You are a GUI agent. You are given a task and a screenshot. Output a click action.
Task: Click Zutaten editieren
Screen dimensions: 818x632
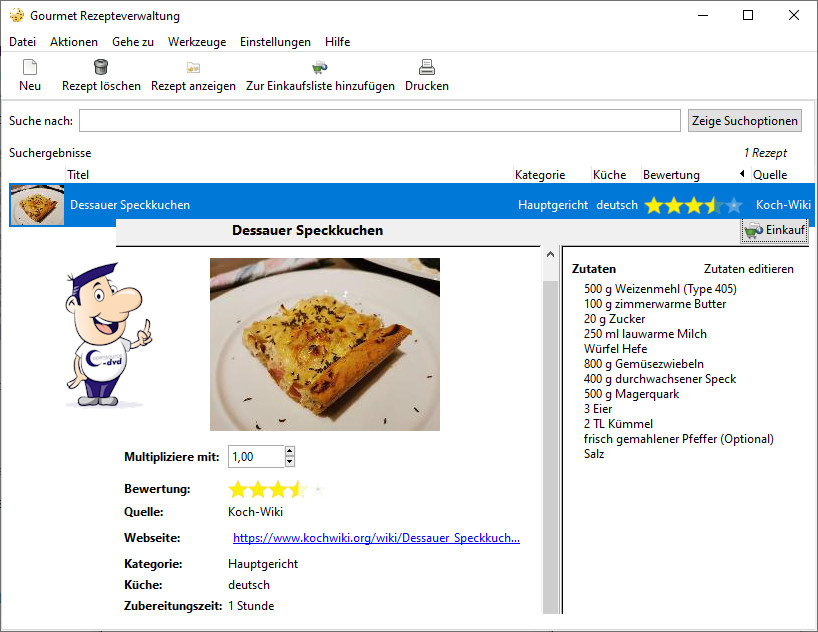coord(748,269)
